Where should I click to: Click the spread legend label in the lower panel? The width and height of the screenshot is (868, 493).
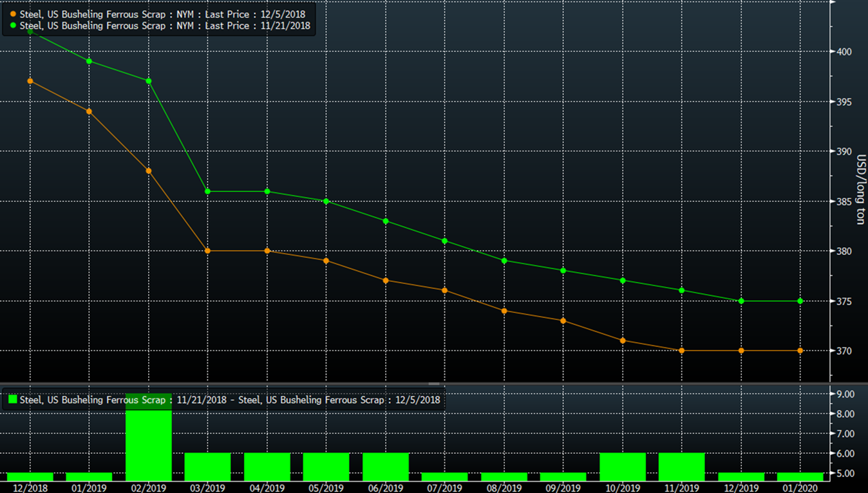click(230, 400)
